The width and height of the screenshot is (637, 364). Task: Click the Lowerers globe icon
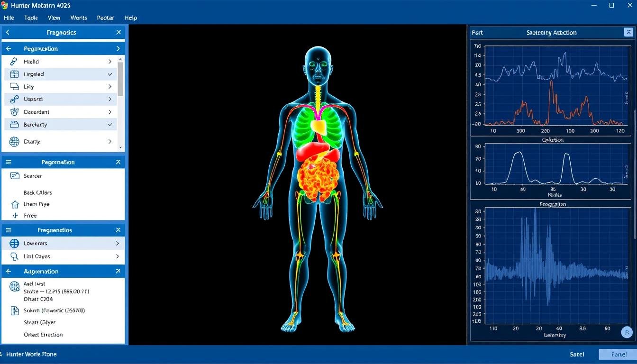[x=14, y=243]
